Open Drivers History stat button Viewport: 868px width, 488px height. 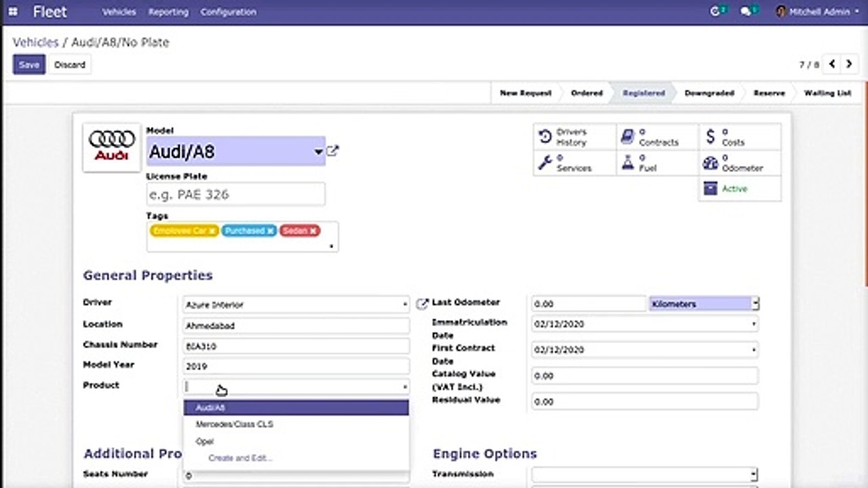tap(574, 137)
